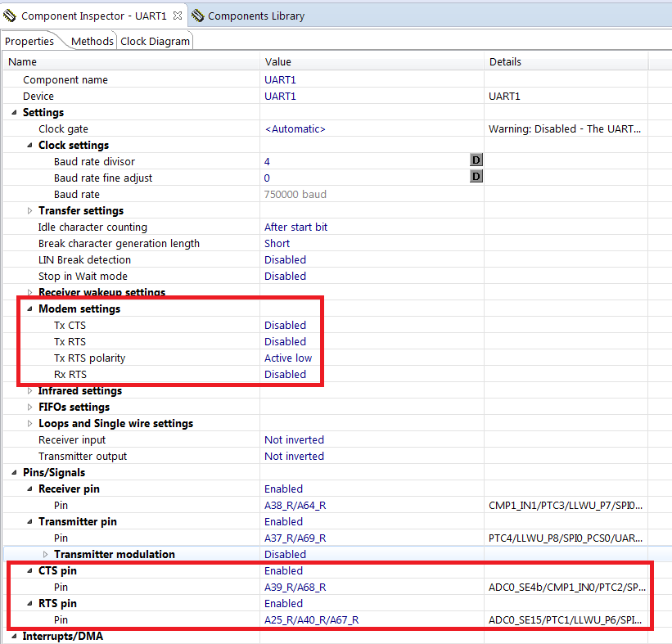Click the Idle character counting value

[x=295, y=227]
